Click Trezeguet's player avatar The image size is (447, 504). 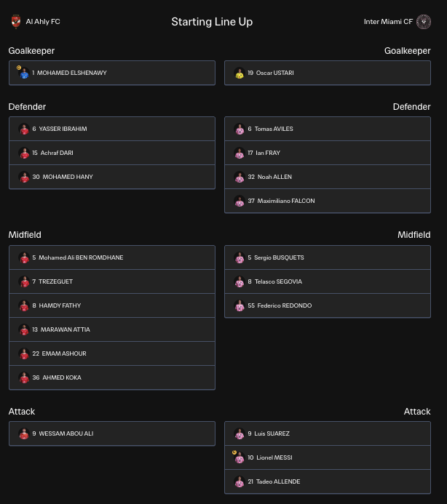point(24,281)
